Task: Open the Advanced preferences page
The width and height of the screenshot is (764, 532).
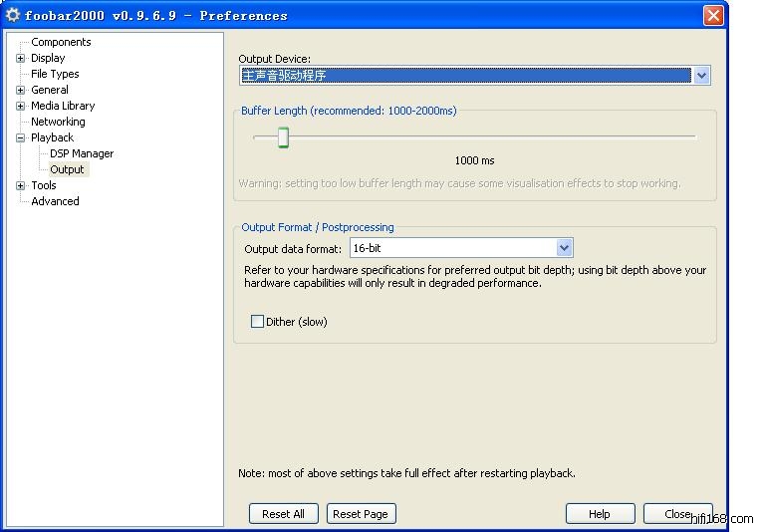Action: coord(55,201)
